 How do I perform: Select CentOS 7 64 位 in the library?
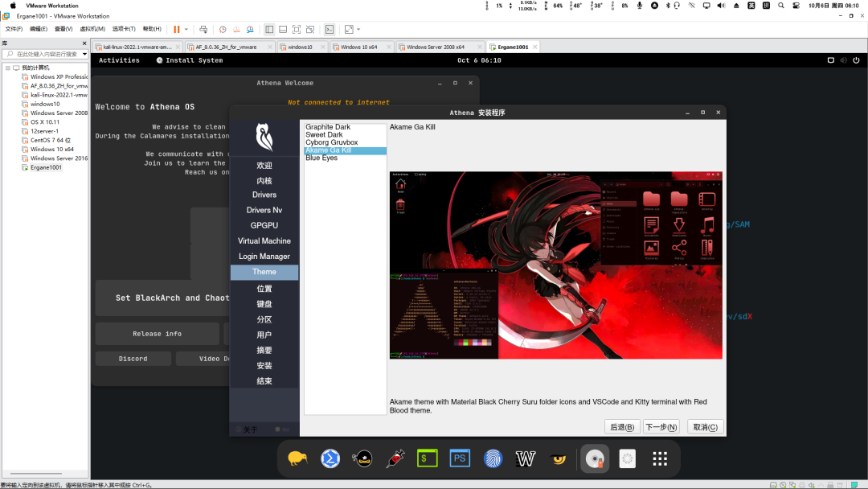click(46, 140)
